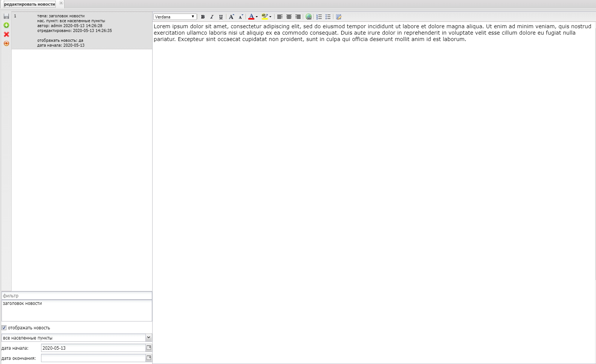Select the 'редактировать новости' tab
596x364 pixels.
click(x=29, y=4)
